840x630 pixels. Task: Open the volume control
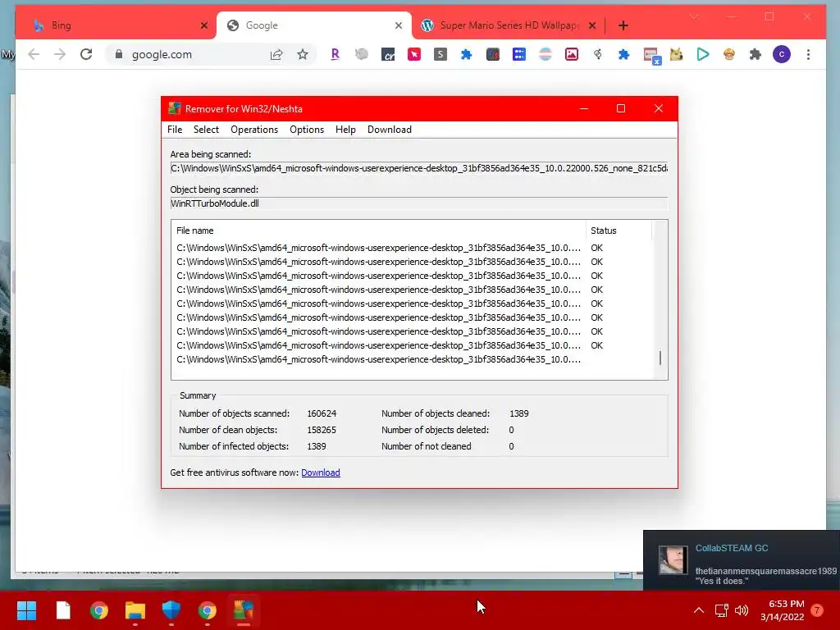point(742,610)
